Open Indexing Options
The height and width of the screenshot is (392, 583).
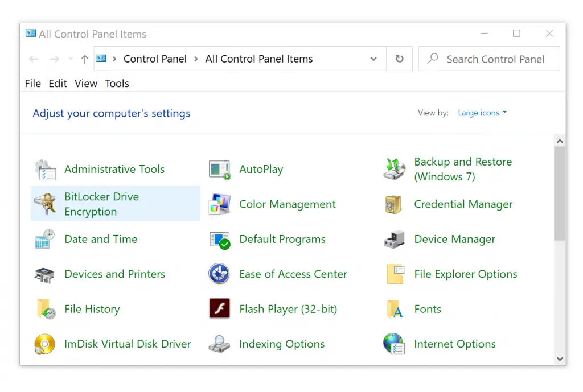click(282, 344)
